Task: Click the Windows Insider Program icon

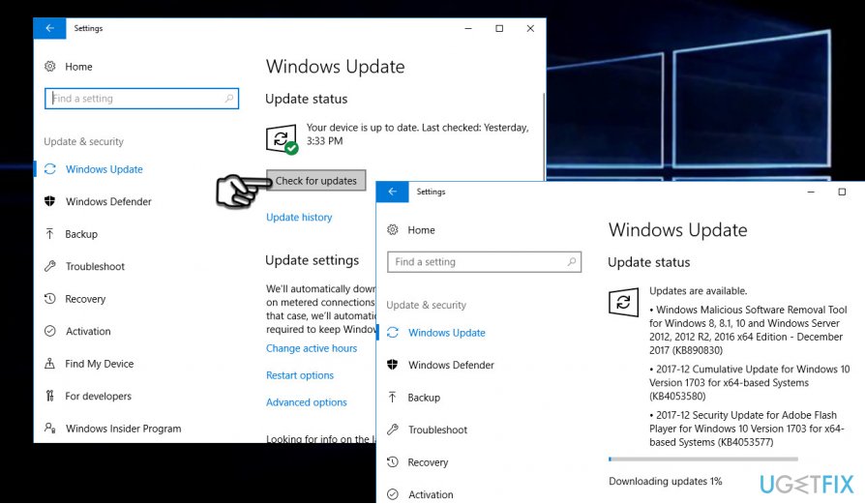Action: pyautogui.click(x=50, y=428)
